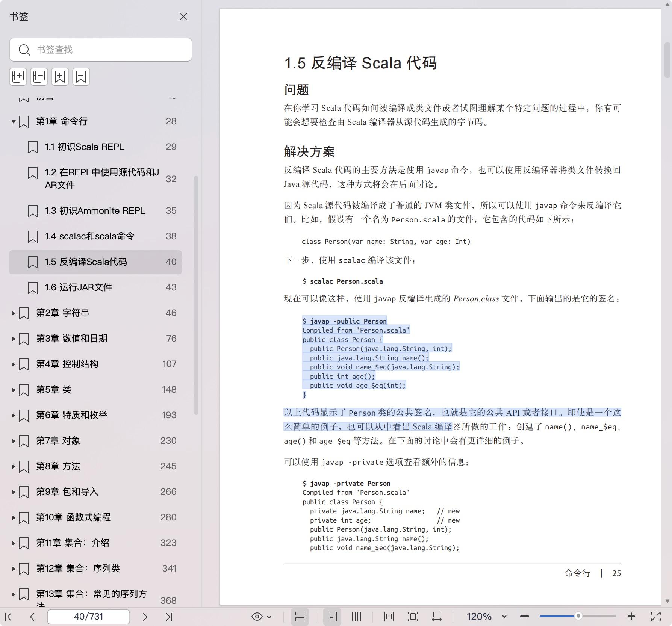Open 第6章 特质和枚举 bookmark

[72, 415]
